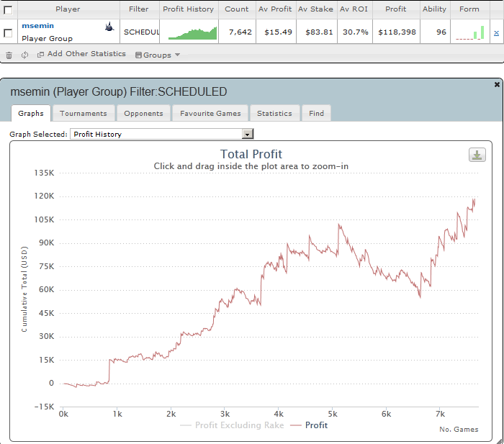Switch to the Tournaments tab
Viewport: 504px width, 444px height.
[x=84, y=114]
